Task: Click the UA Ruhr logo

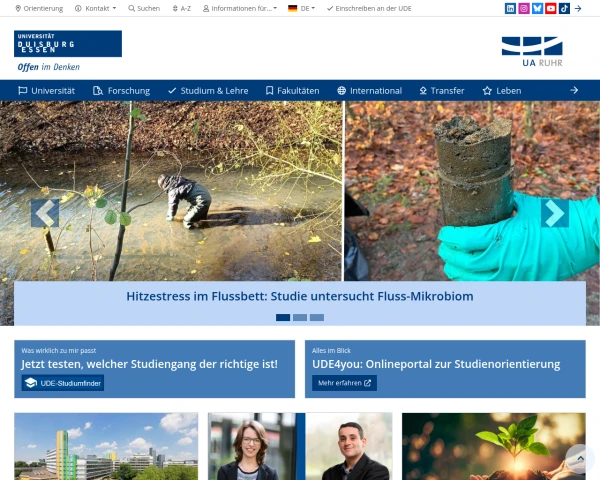Action: (532, 52)
